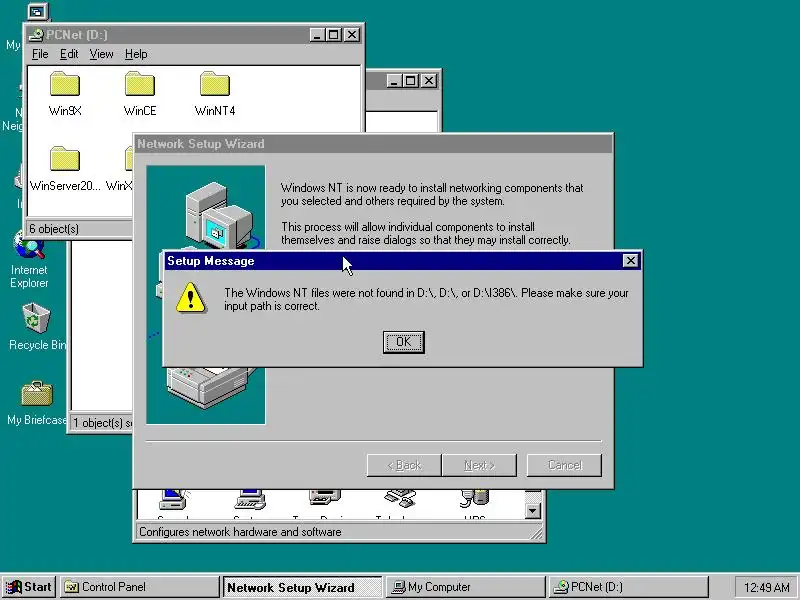Select the Recycle Bin desktop icon
The image size is (800, 600).
[x=36, y=327]
